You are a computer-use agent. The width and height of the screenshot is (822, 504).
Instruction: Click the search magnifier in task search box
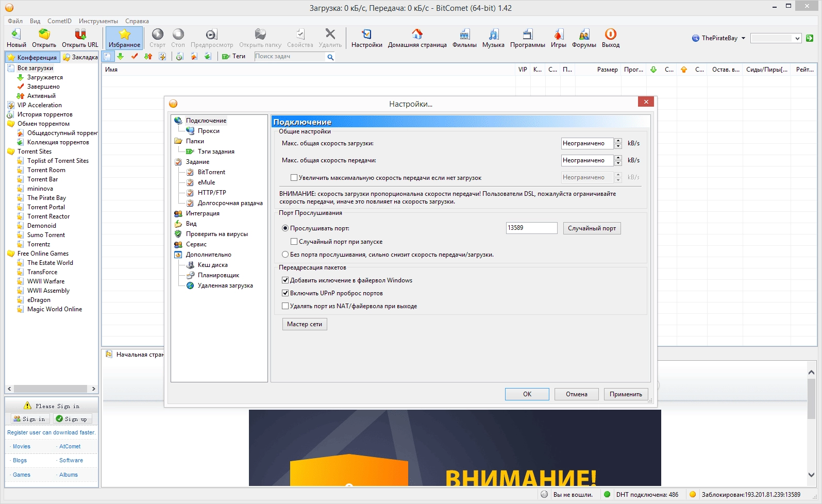330,57
